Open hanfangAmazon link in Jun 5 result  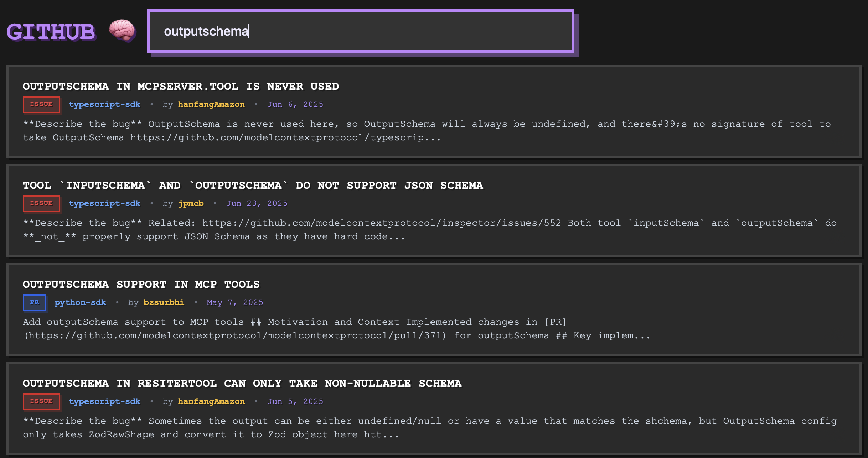[x=211, y=401]
